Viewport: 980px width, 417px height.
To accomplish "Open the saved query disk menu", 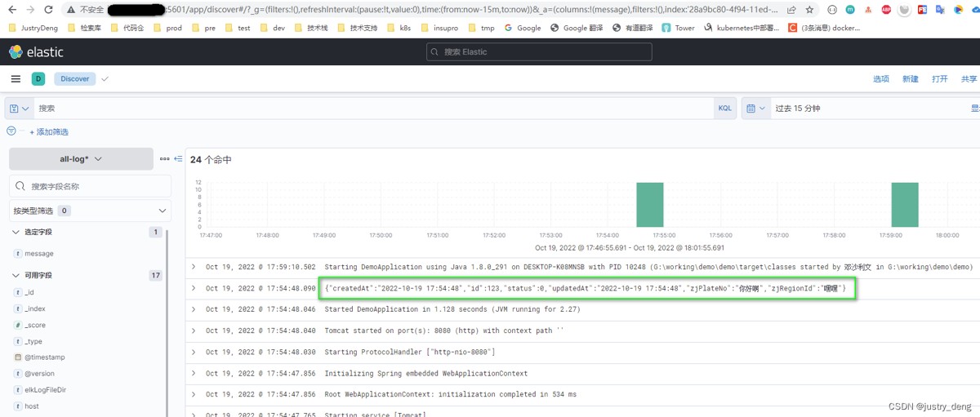I will tap(19, 109).
